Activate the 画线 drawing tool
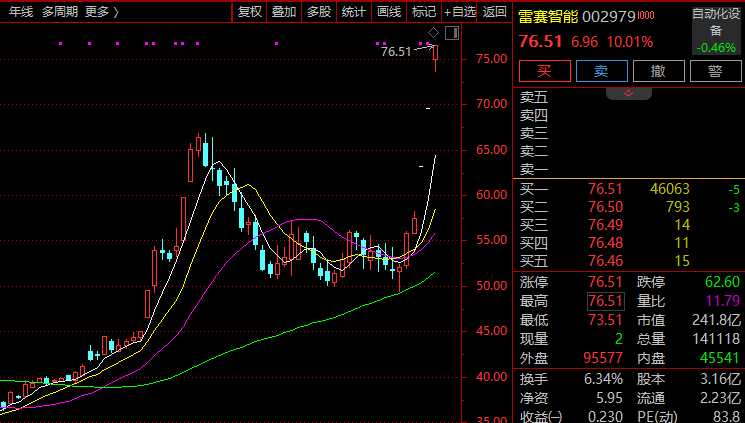The image size is (745, 423). click(x=389, y=12)
